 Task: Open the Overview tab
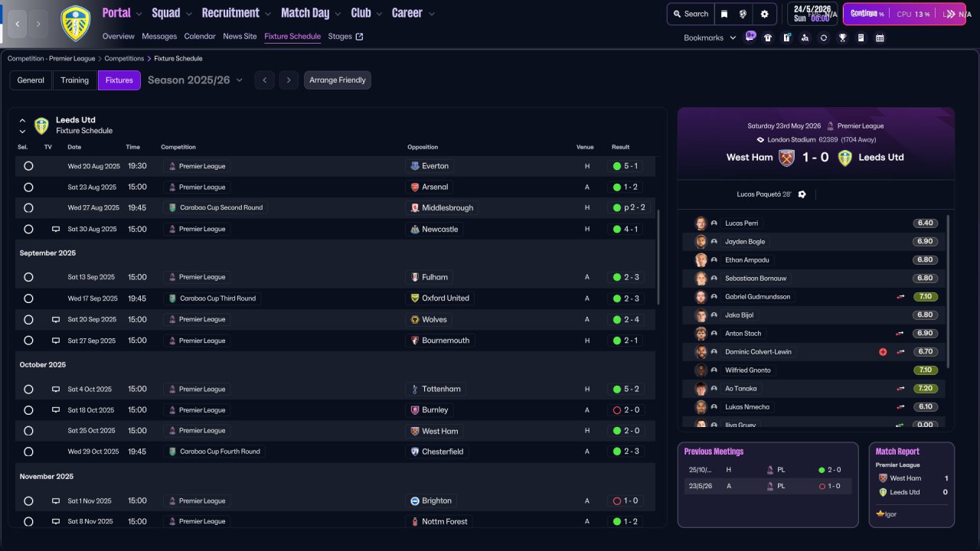tap(118, 36)
